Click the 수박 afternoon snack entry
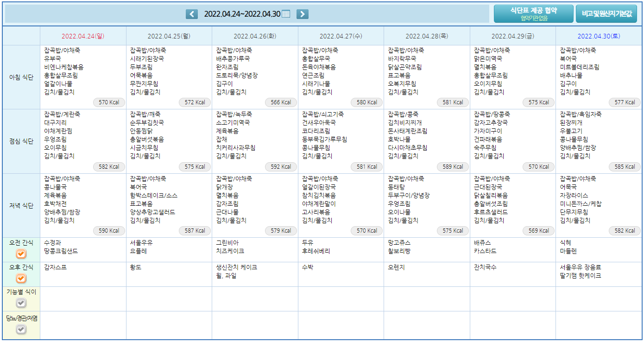Image resolution: width=644 pixels, height=342 pixels. [x=308, y=267]
